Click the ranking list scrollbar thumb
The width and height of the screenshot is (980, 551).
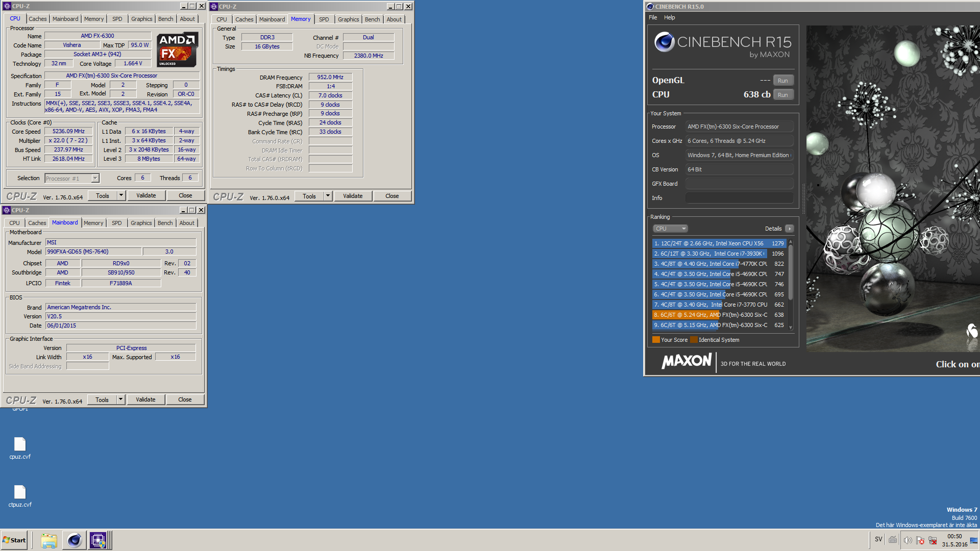coord(791,272)
